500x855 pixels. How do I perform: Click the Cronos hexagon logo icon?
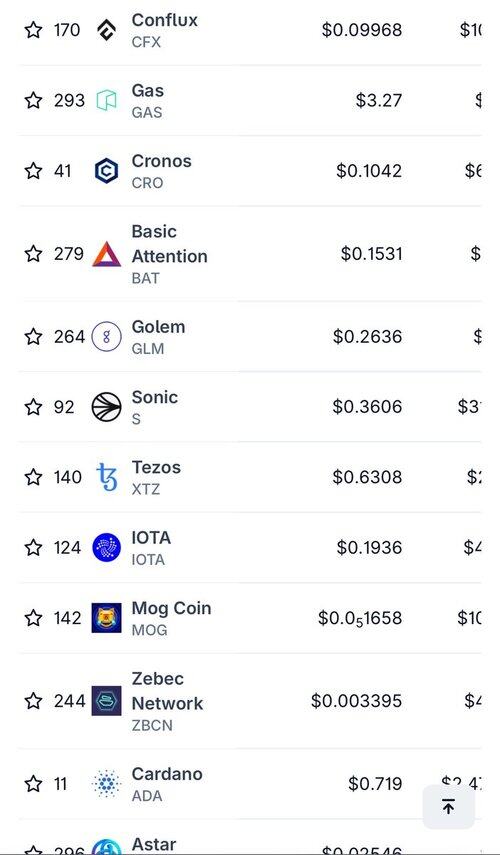pyautogui.click(x=106, y=171)
